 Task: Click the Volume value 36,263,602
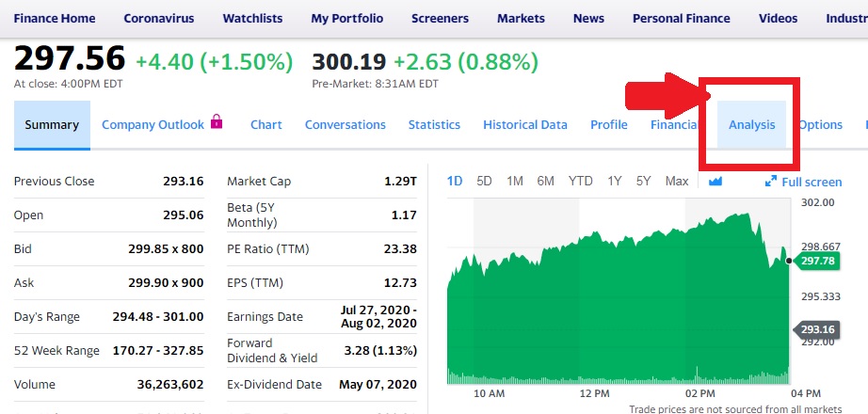(x=170, y=384)
